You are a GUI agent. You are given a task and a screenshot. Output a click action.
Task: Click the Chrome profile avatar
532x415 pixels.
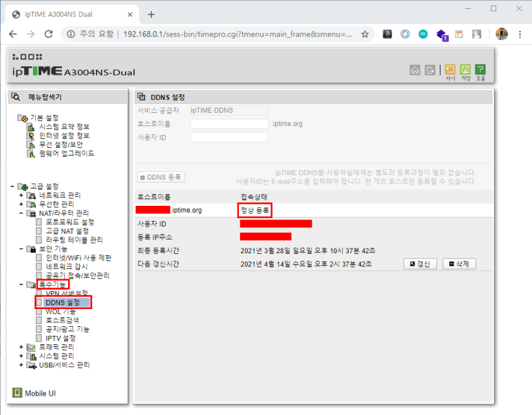(x=502, y=34)
